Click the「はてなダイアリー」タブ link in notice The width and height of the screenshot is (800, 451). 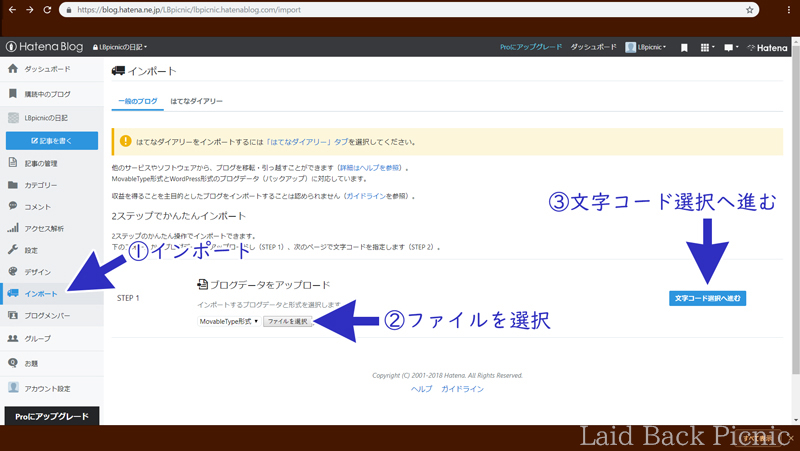(307, 142)
